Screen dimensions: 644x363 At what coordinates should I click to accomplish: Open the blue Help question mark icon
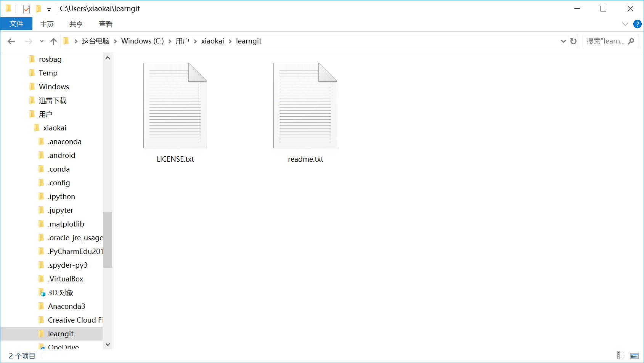click(637, 24)
